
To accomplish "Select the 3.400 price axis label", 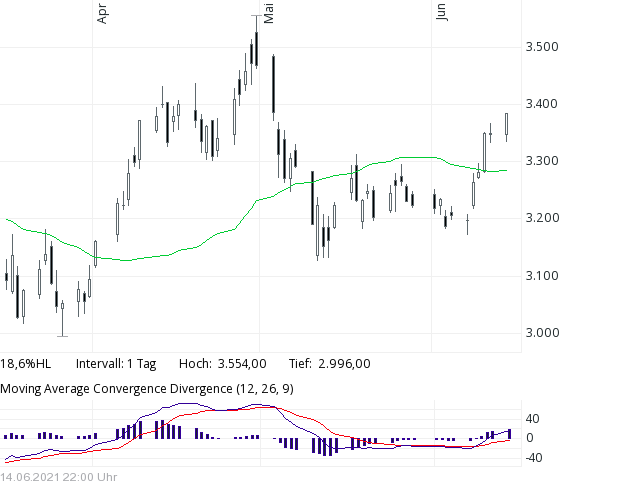I will coord(540,104).
